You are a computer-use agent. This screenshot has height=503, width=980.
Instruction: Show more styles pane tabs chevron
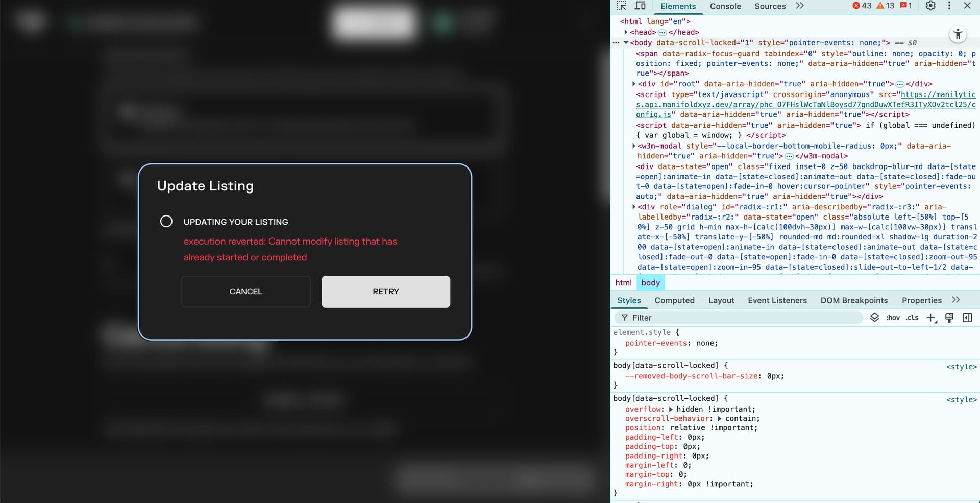coord(956,300)
